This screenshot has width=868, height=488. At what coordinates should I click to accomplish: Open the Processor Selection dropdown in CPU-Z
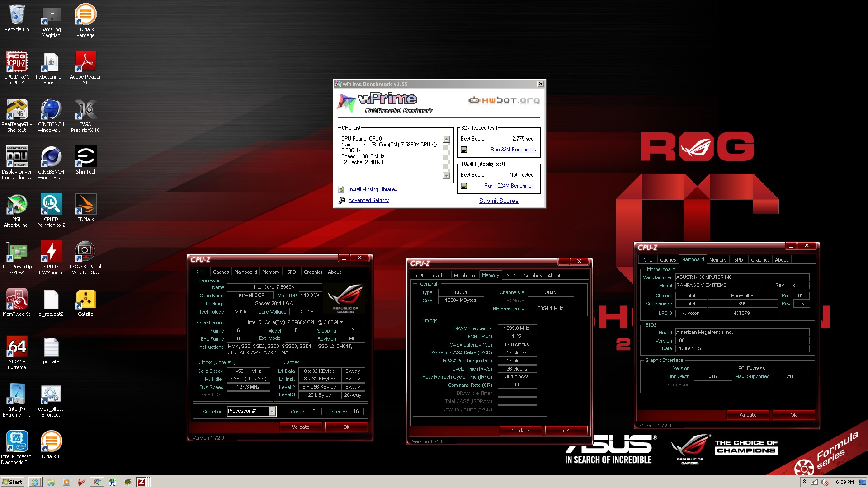272,411
